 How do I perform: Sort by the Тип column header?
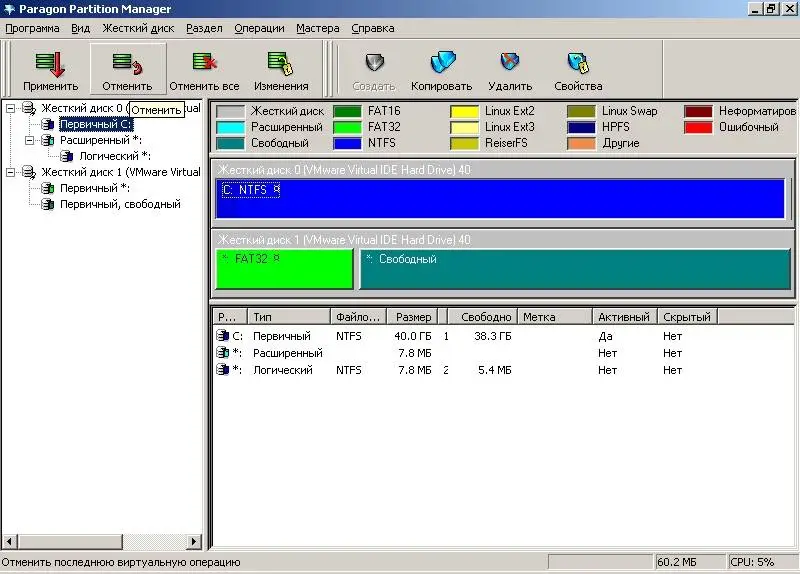[289, 317]
